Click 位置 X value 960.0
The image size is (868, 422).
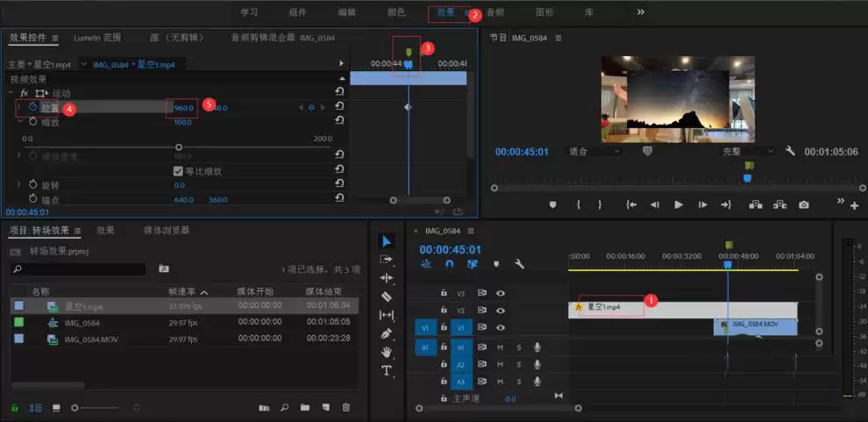point(184,108)
